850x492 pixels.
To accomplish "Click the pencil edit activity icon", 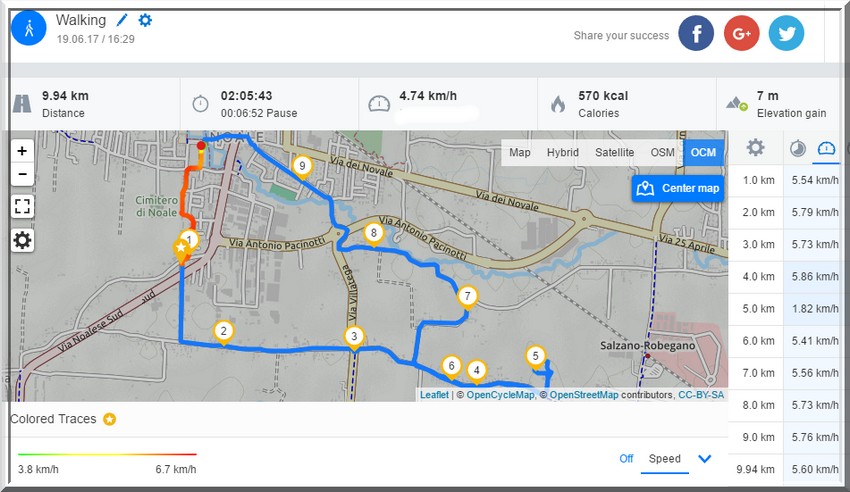I will (122, 20).
